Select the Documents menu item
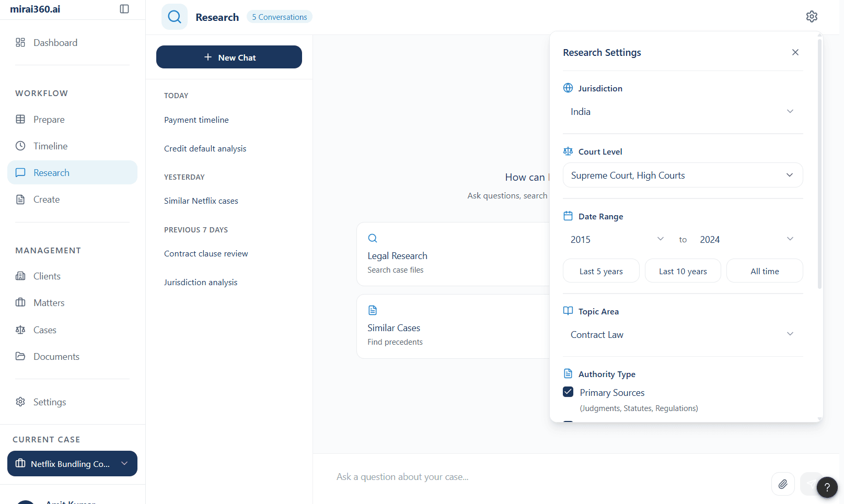This screenshot has width=844, height=504. coord(56,357)
